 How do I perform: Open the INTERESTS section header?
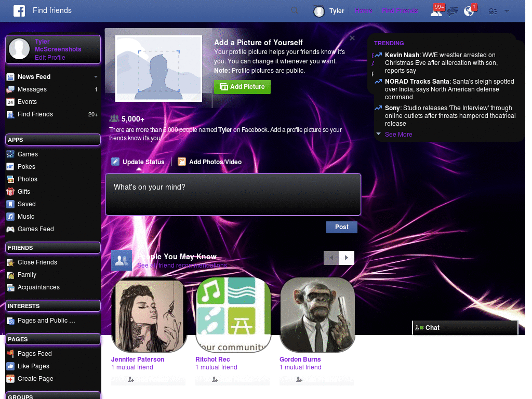[x=53, y=305]
